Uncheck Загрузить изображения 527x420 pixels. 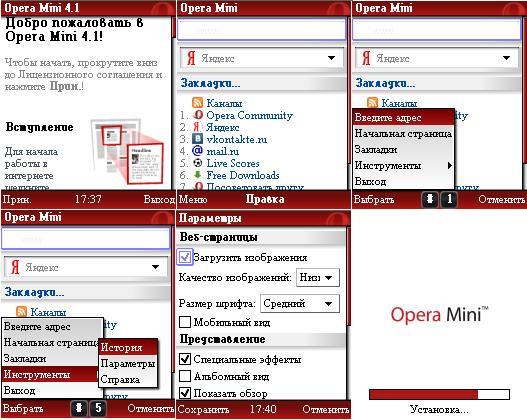185,257
